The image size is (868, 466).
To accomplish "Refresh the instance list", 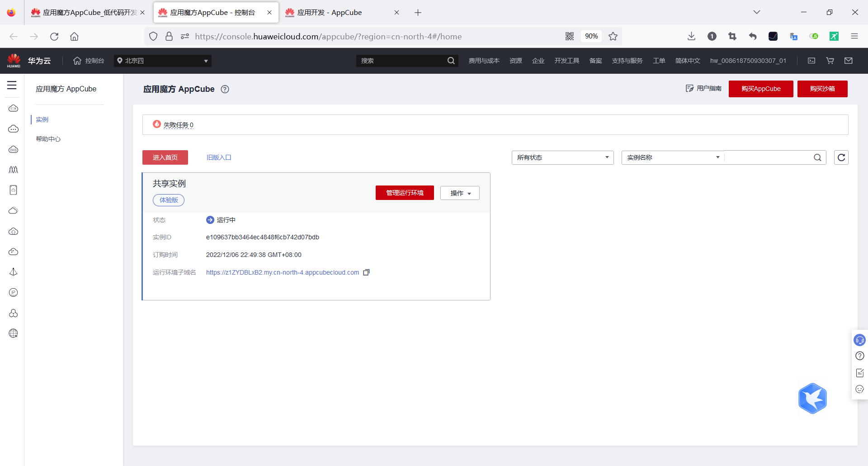I will pos(841,157).
